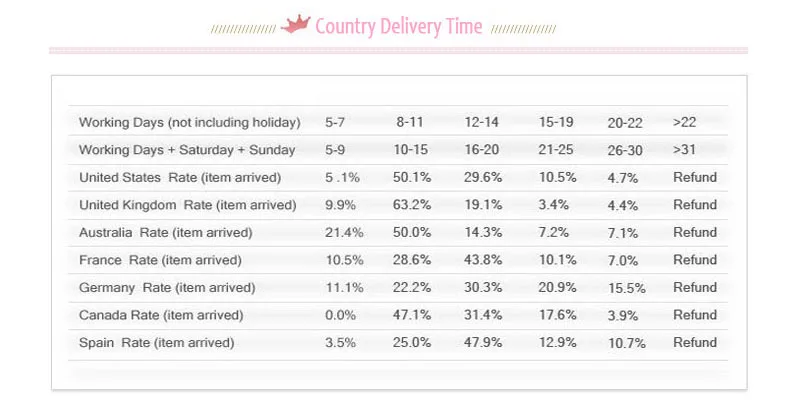Click France Rate (item arrived) label
This screenshot has height=413, width=800.
160,260
